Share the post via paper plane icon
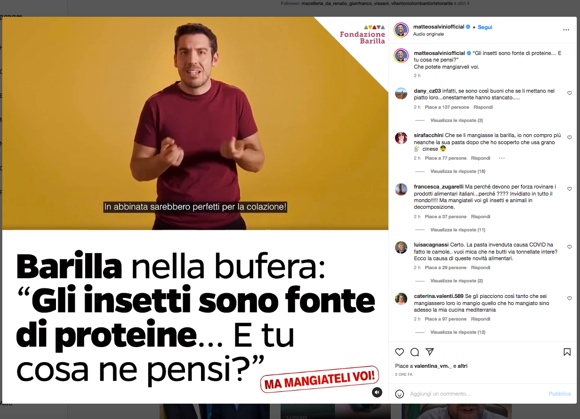This screenshot has width=580, height=419. pos(429,352)
